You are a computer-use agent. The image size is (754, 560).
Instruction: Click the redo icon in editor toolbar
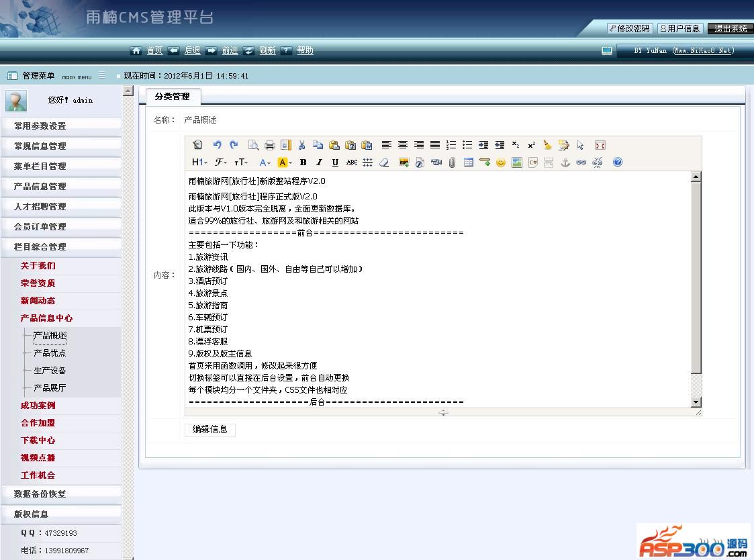click(x=234, y=145)
